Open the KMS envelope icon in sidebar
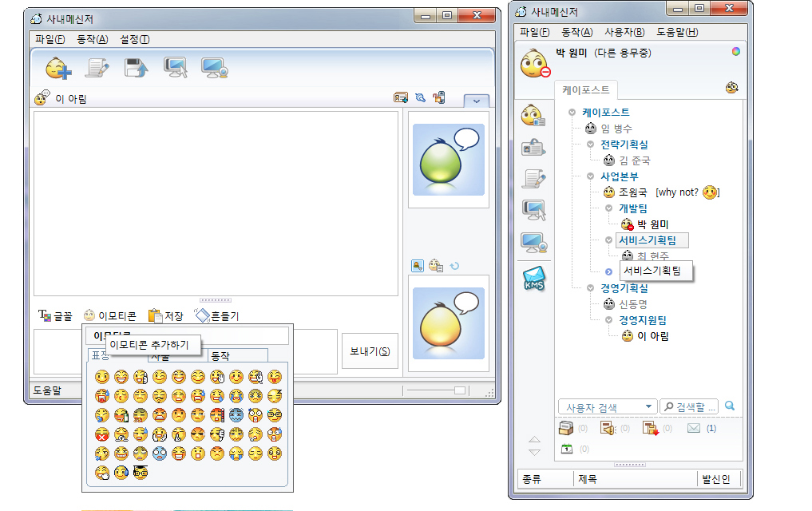This screenshot has height=511, width=812. 533,279
